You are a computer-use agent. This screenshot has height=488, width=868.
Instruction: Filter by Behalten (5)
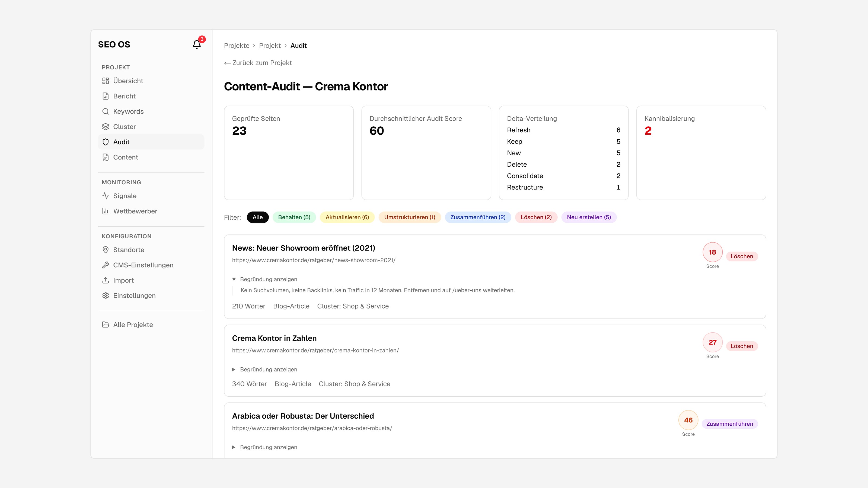coord(294,217)
